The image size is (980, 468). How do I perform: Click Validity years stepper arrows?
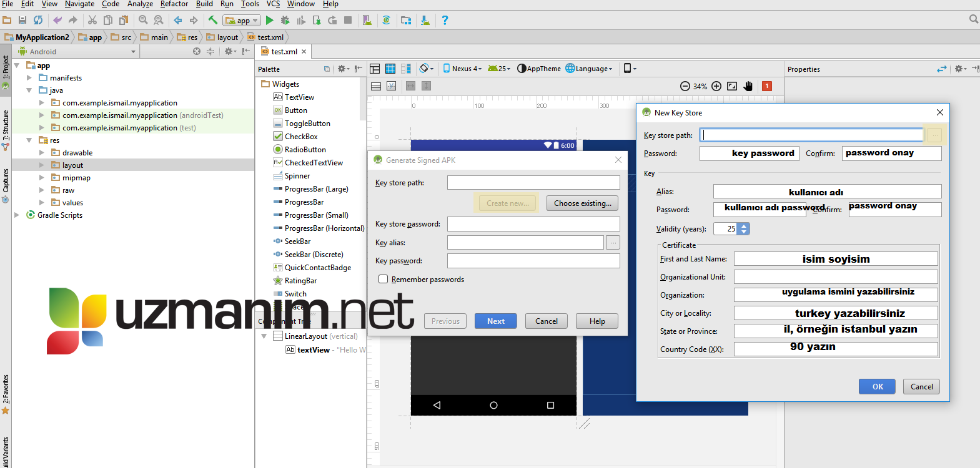[743, 229]
